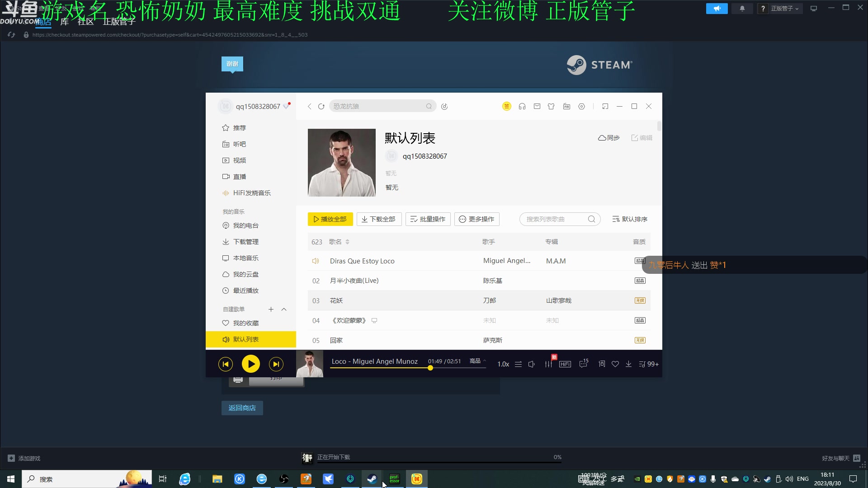
Task: Open the yellow KuGou/Kuwo app in taskbar
Action: [417, 479]
